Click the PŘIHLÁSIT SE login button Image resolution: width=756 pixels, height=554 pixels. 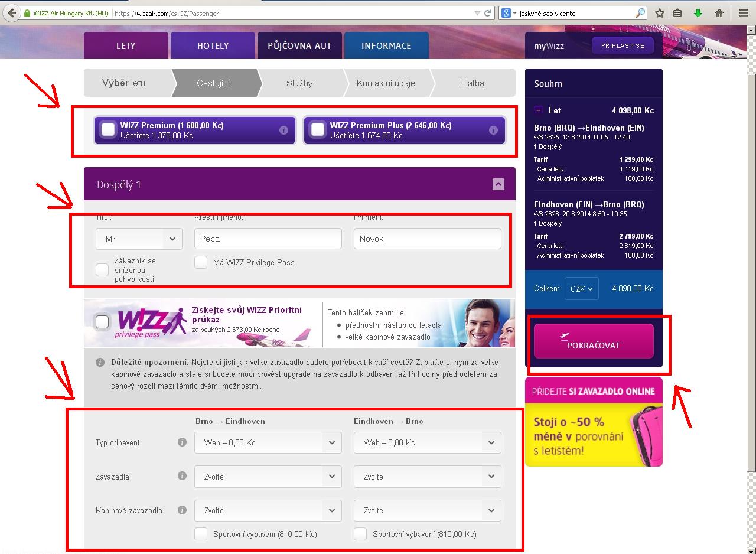(623, 45)
